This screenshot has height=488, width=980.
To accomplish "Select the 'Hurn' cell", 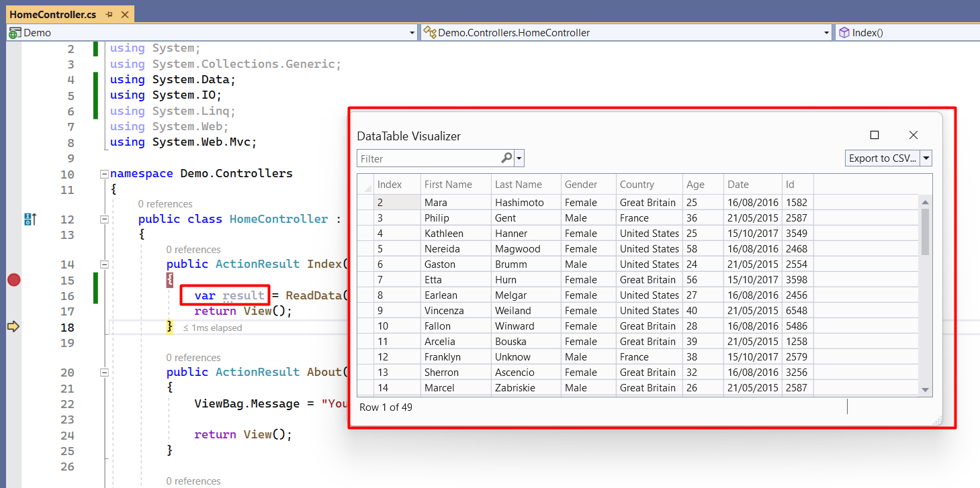I will [526, 280].
